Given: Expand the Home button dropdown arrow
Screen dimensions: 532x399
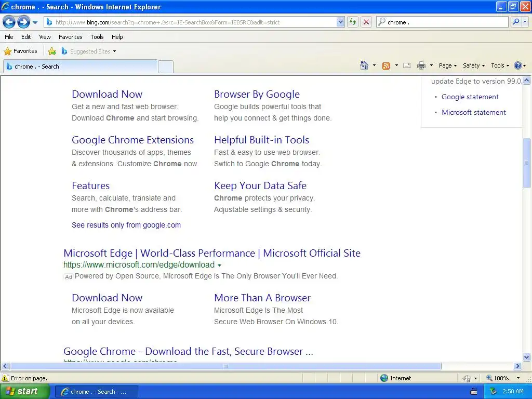Looking at the screenshot, I should point(374,65).
